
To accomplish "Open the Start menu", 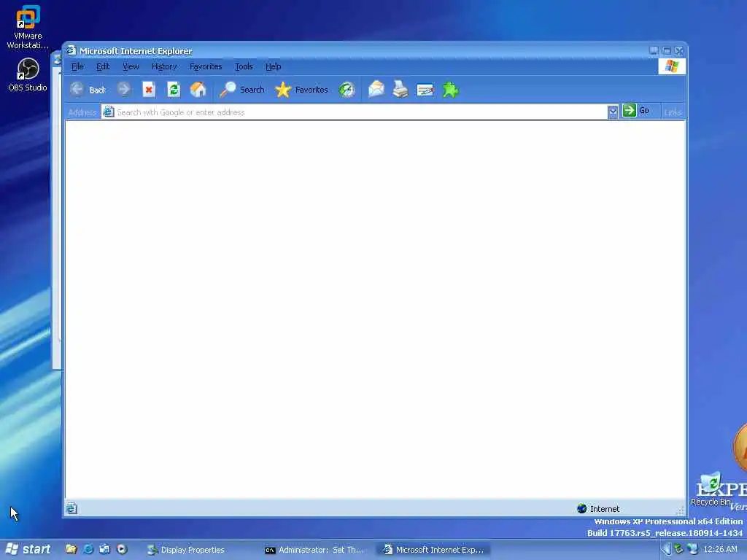I will tap(28, 549).
